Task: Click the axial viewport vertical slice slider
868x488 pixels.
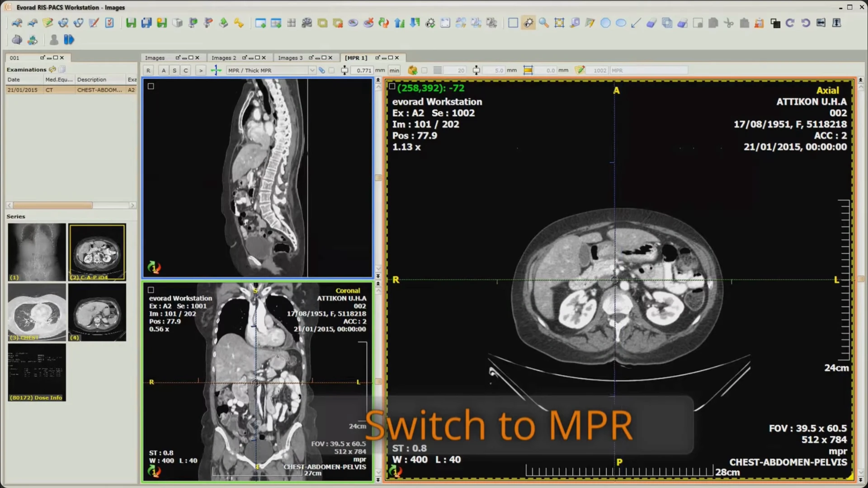Action: (x=861, y=279)
